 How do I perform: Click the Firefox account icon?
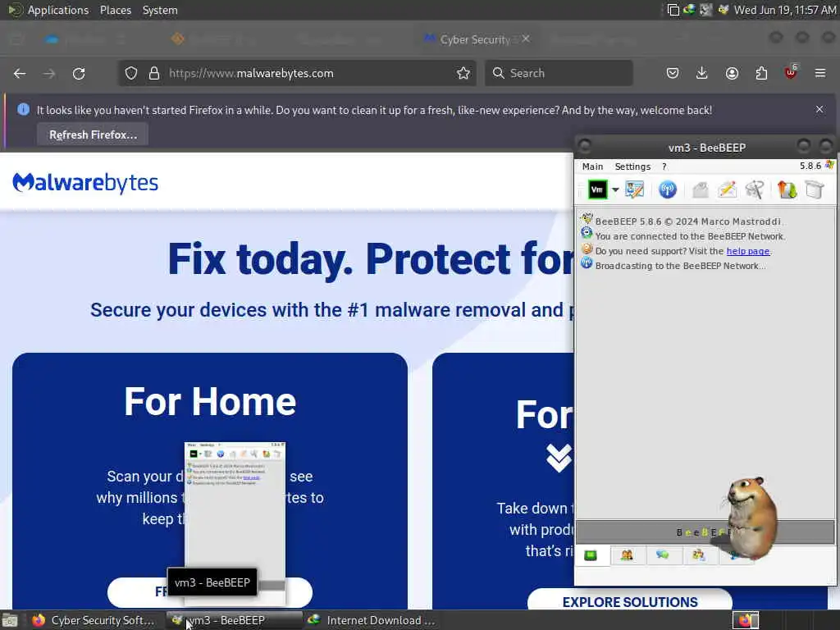point(732,73)
